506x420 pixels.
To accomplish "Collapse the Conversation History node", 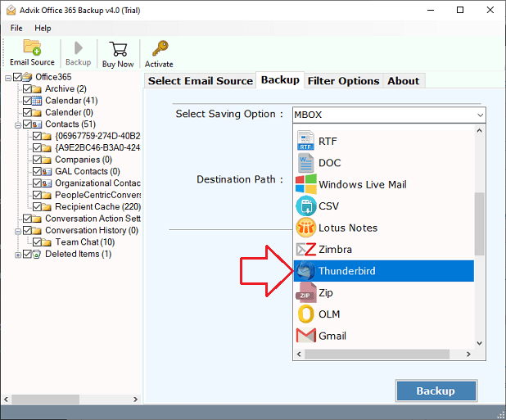I will pyautogui.click(x=18, y=232).
